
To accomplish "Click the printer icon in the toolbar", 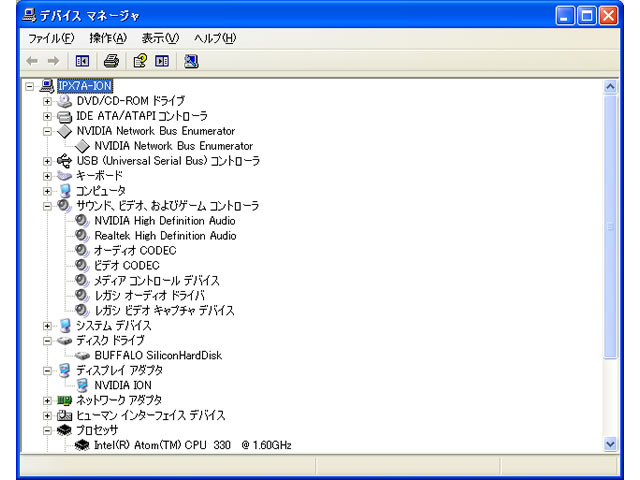I will pyautogui.click(x=111, y=61).
